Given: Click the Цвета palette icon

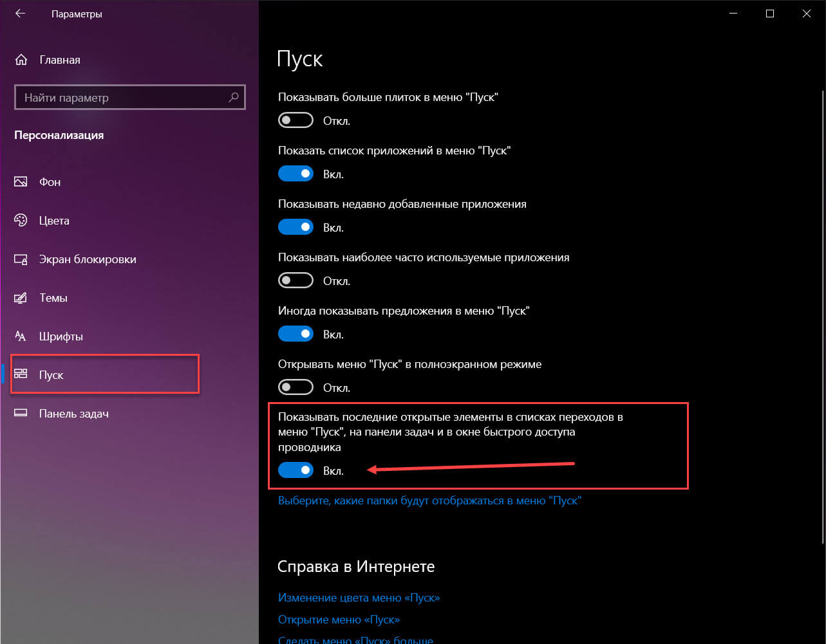Looking at the screenshot, I should pos(21,221).
